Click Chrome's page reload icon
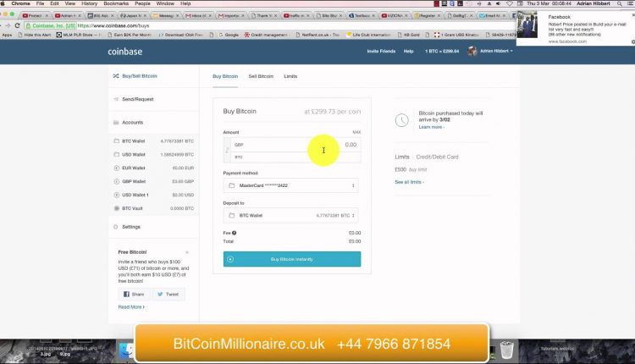Viewport: 635px width, 364px height. [18, 25]
